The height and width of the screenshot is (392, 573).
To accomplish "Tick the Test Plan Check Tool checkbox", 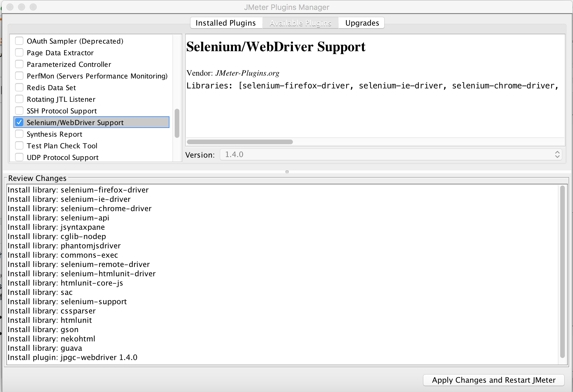I will coord(19,146).
